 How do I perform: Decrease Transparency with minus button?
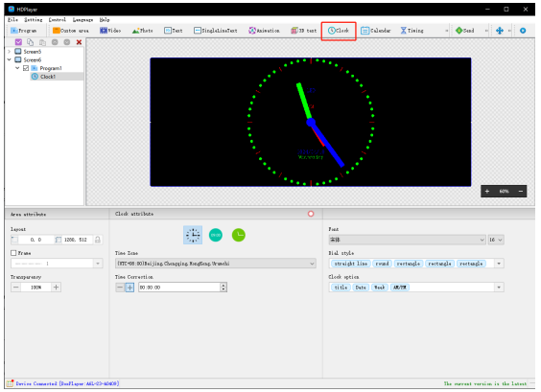pyautogui.click(x=16, y=288)
